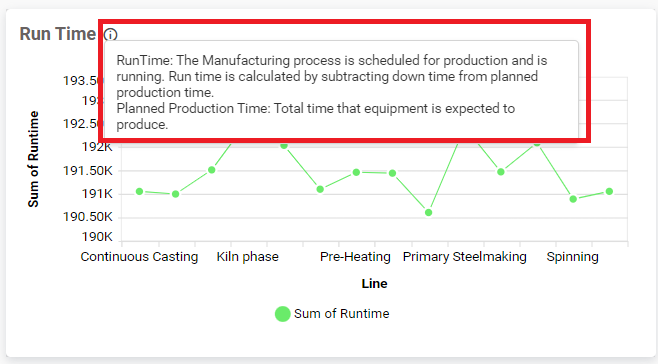
Task: Click the Primary Steelmaking axis label
Action: 465,257
